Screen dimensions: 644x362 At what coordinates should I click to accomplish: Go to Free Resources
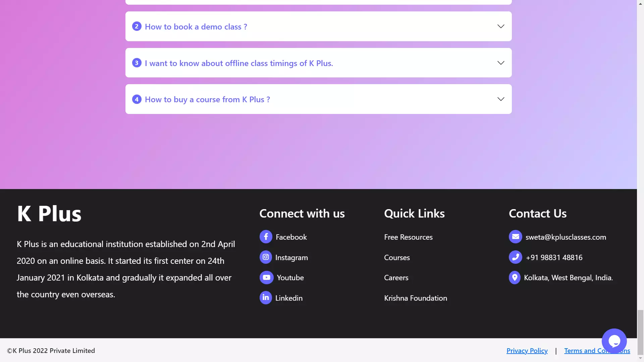click(408, 237)
